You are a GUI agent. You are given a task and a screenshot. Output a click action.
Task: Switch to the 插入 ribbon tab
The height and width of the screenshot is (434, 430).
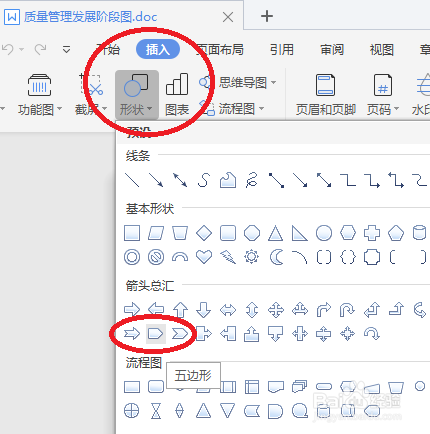[x=158, y=50]
